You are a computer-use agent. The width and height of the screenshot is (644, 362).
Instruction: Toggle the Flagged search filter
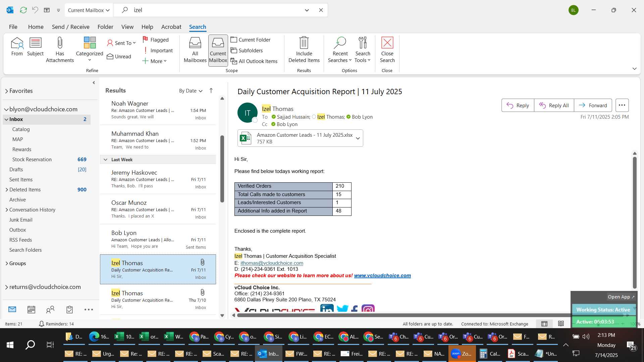(x=156, y=40)
